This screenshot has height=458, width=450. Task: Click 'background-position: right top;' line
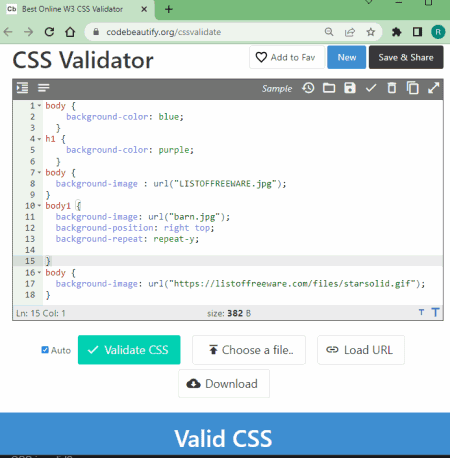click(x=135, y=228)
